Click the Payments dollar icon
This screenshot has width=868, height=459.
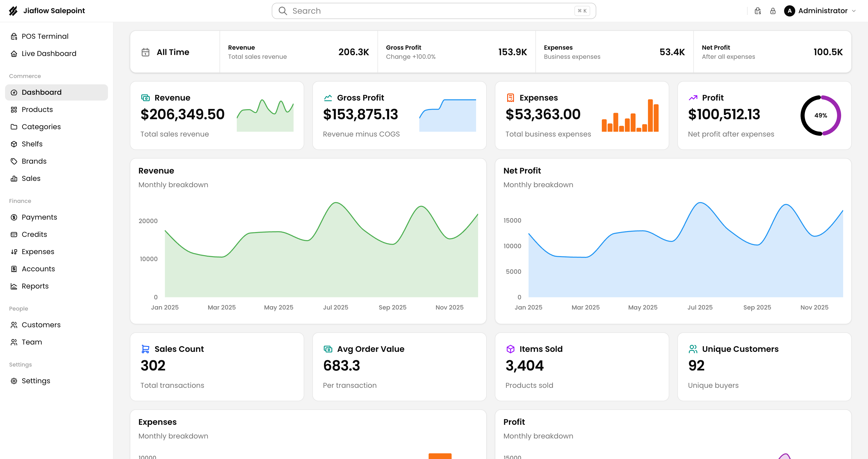coord(14,217)
